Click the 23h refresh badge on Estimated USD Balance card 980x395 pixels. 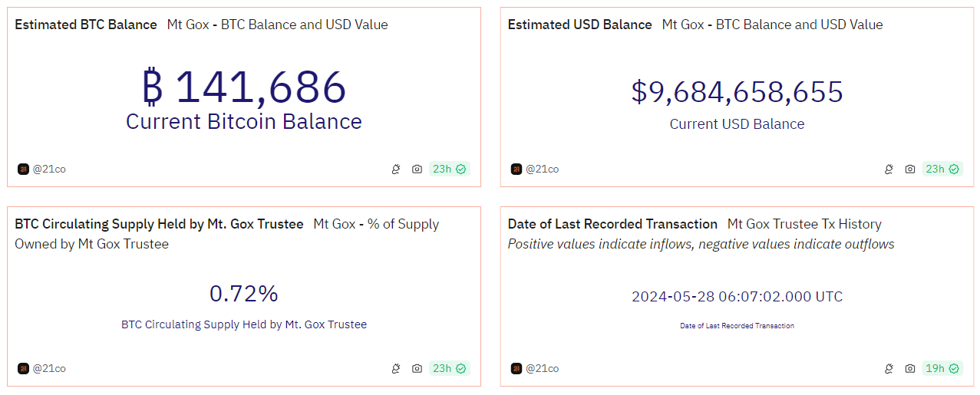tap(942, 169)
